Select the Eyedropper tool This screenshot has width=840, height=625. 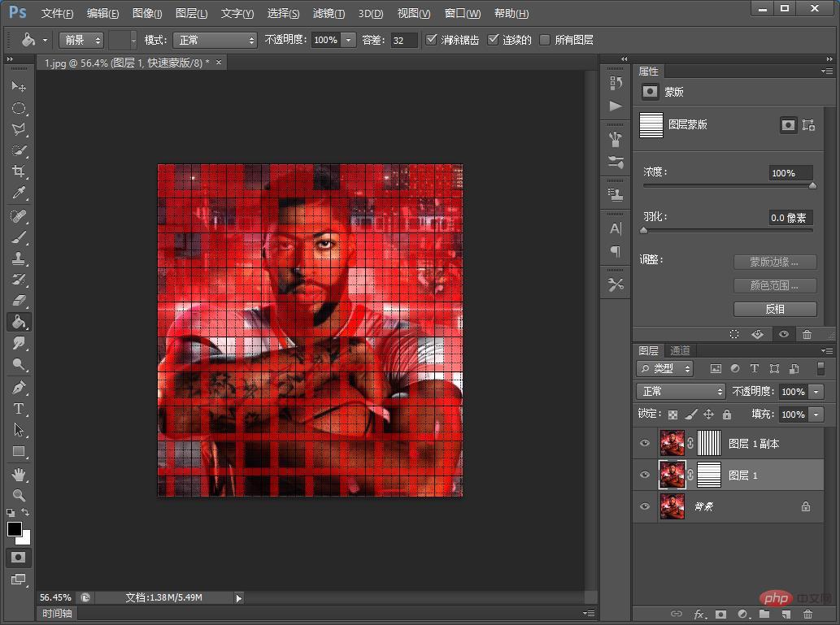(x=18, y=193)
